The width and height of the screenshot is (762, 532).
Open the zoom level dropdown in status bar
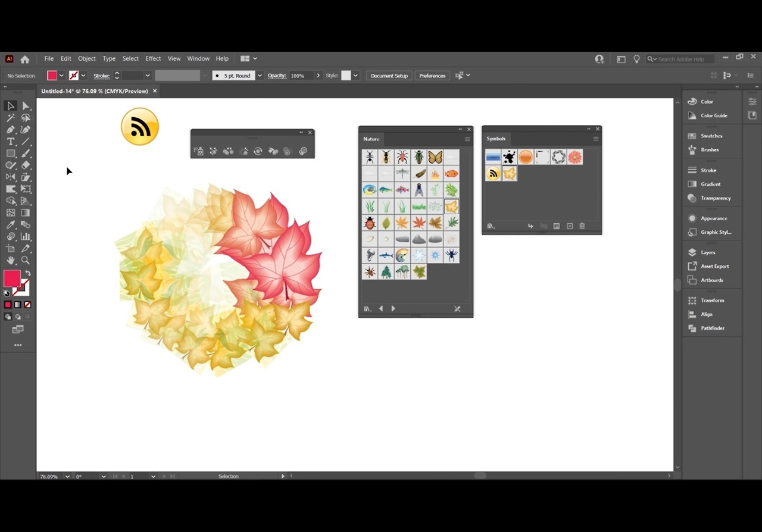(67, 476)
